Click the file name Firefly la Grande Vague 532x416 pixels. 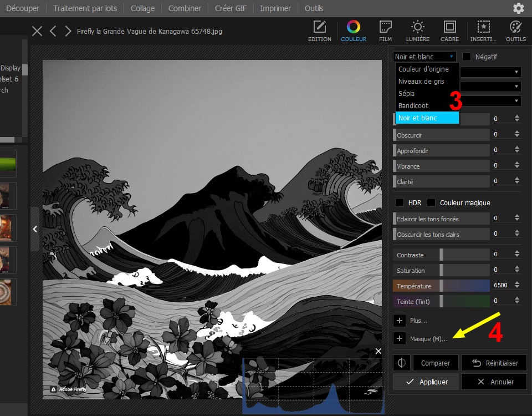(149, 32)
